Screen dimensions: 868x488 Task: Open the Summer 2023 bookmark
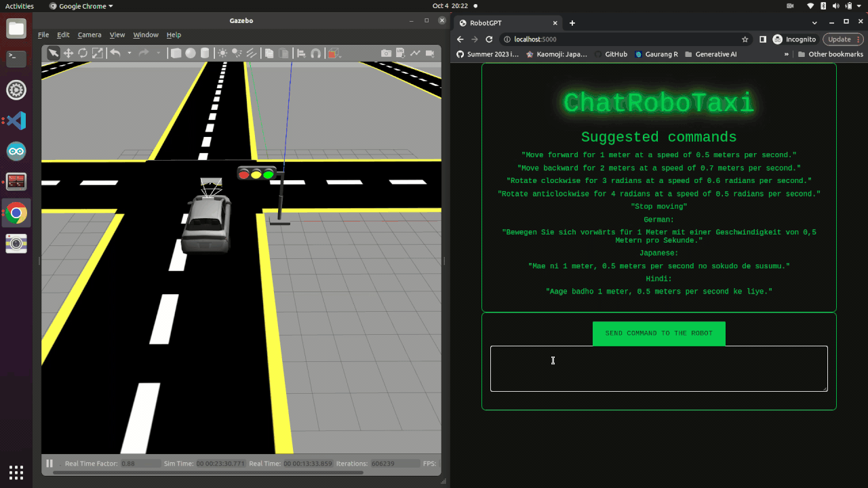tap(488, 54)
